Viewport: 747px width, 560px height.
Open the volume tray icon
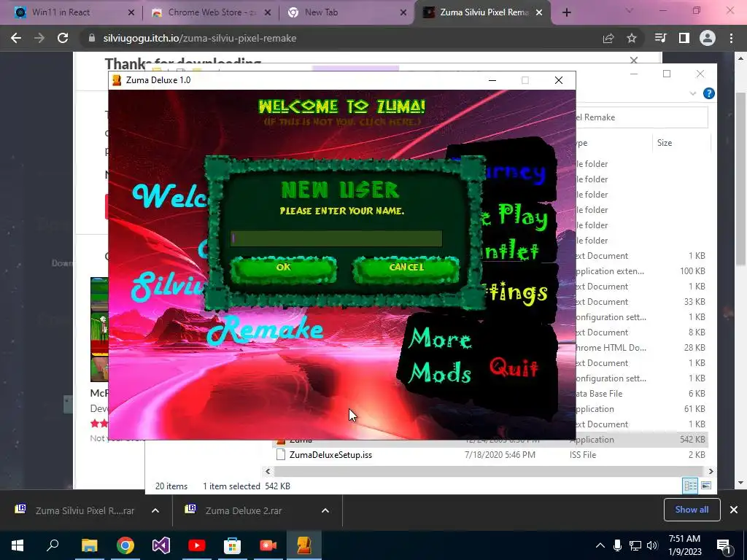coord(652,545)
